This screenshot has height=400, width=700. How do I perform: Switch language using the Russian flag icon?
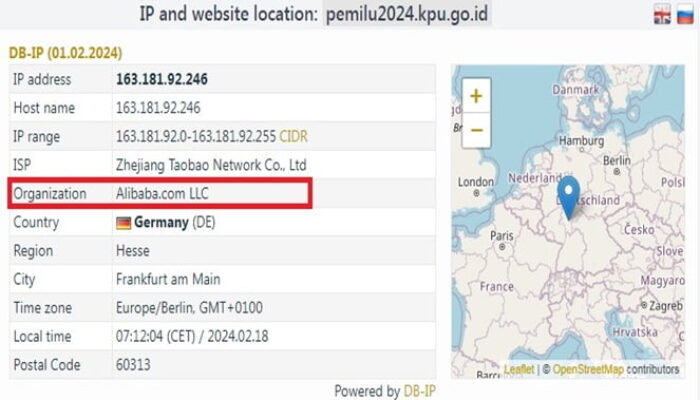(685, 14)
